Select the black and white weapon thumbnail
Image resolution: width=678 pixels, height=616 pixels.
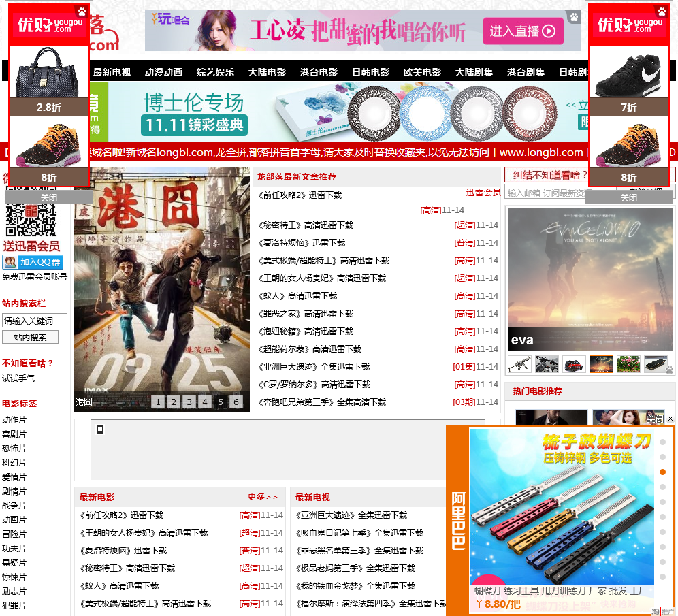[547, 364]
